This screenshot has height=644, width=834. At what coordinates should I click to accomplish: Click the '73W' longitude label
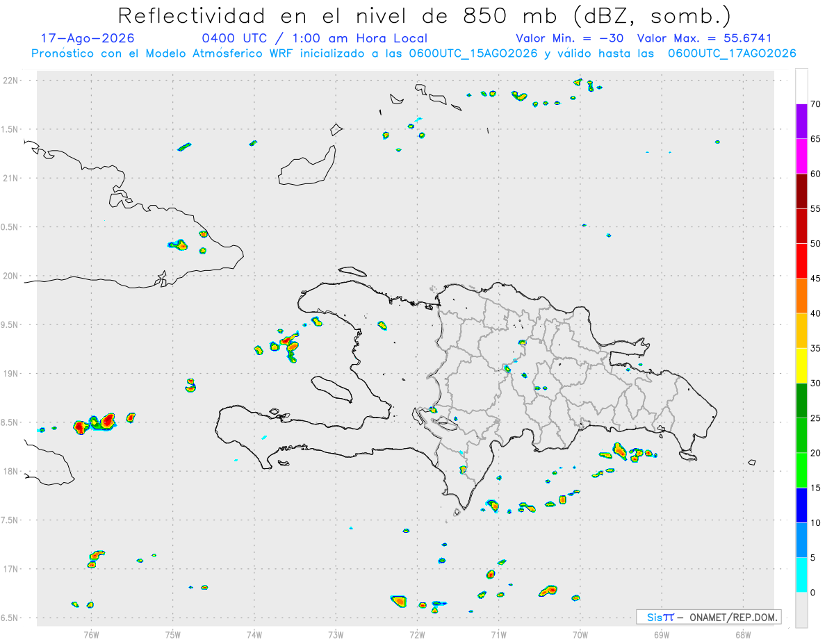pos(336,634)
